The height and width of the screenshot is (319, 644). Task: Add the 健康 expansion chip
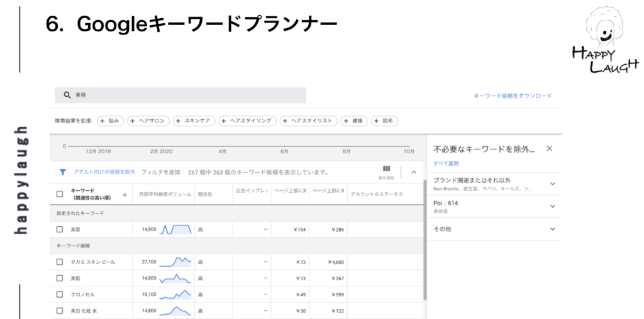(355, 121)
